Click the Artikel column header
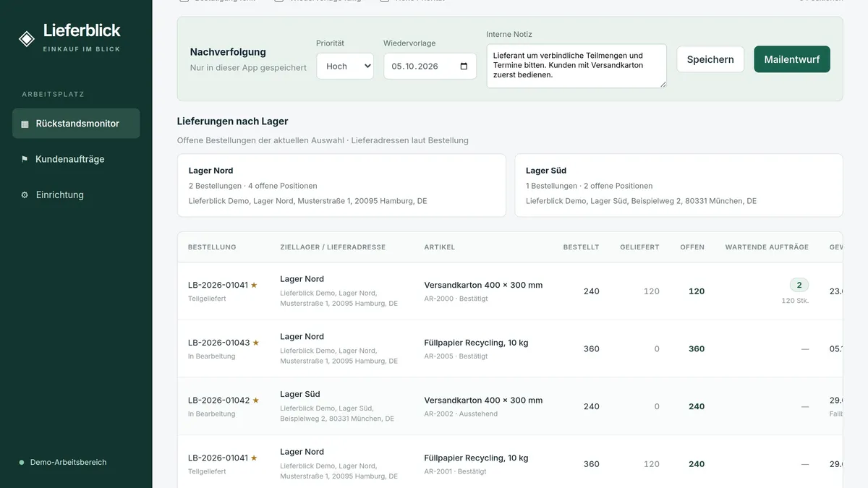 440,247
